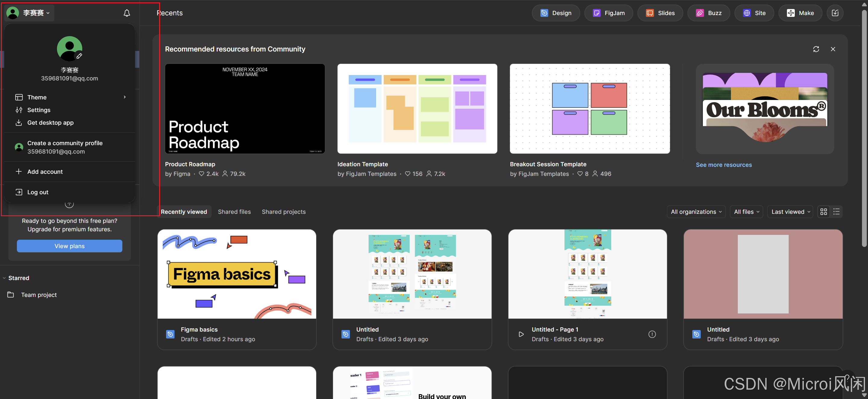Click the View plans button

point(69,246)
